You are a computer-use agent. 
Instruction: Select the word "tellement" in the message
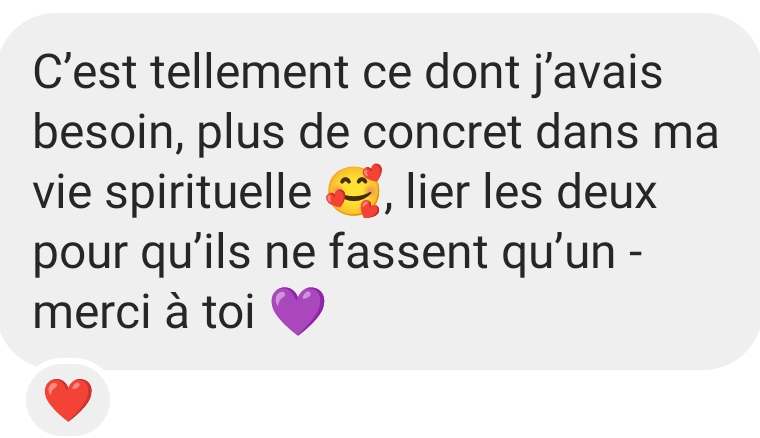pos(249,73)
